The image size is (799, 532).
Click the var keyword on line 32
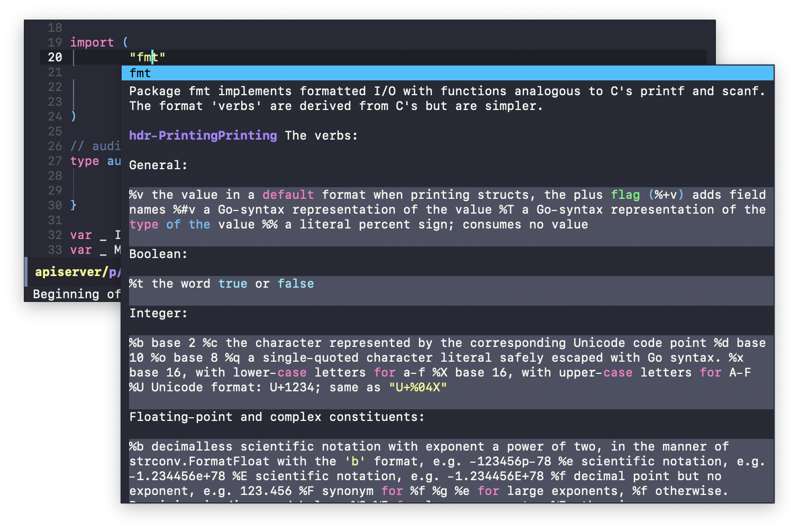coord(81,235)
